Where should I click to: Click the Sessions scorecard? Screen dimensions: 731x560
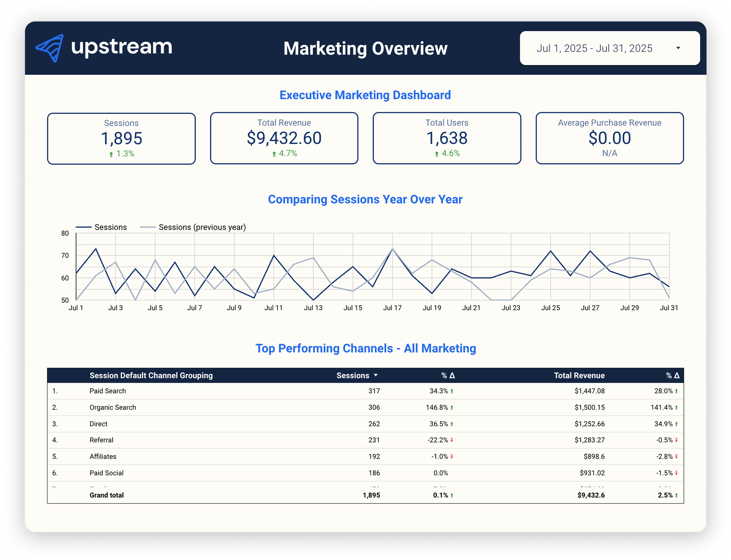click(121, 138)
